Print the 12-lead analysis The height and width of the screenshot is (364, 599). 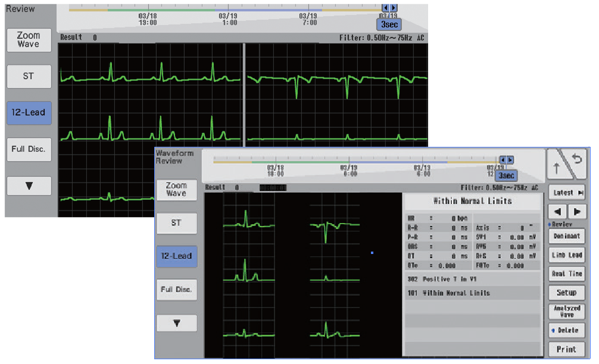click(x=567, y=349)
